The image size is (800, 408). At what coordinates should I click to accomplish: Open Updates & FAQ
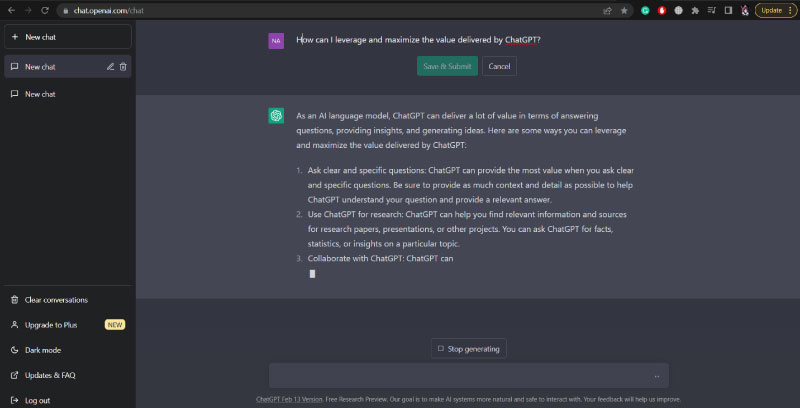click(x=68, y=375)
